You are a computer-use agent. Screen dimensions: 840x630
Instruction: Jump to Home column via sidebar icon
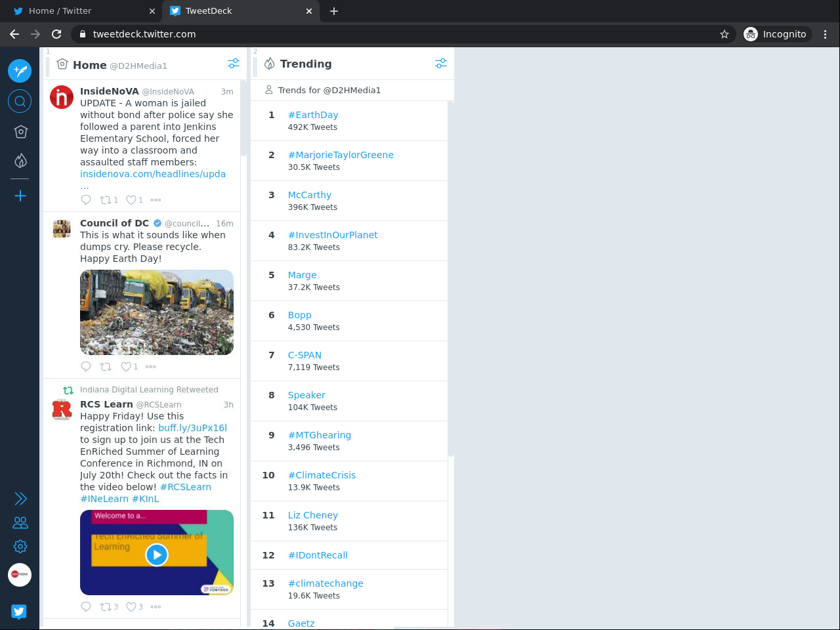click(20, 132)
